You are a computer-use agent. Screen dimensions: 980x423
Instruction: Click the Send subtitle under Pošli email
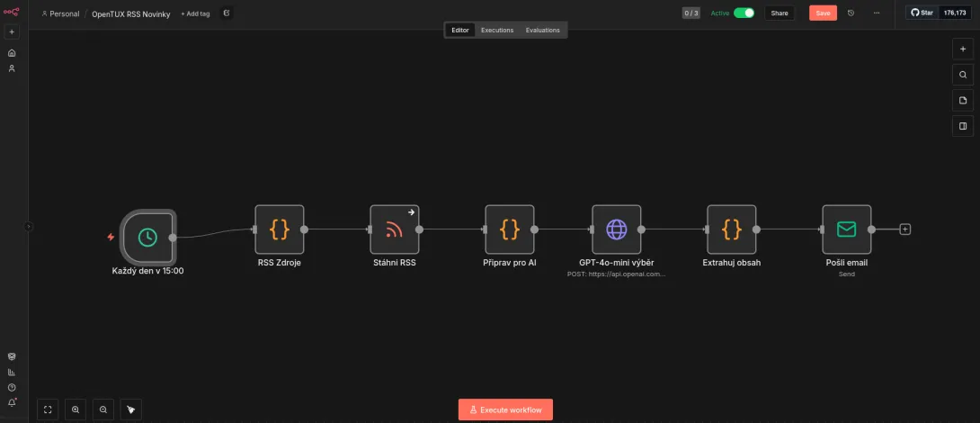pos(846,274)
